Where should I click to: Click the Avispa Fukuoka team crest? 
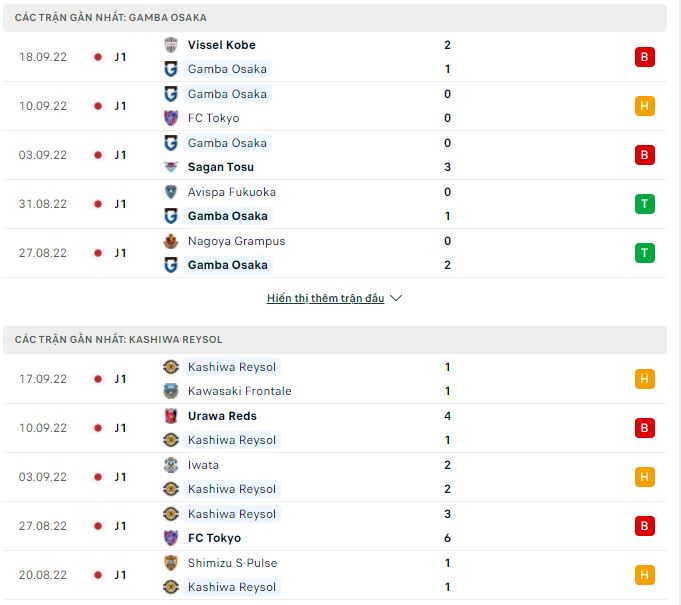[171, 192]
